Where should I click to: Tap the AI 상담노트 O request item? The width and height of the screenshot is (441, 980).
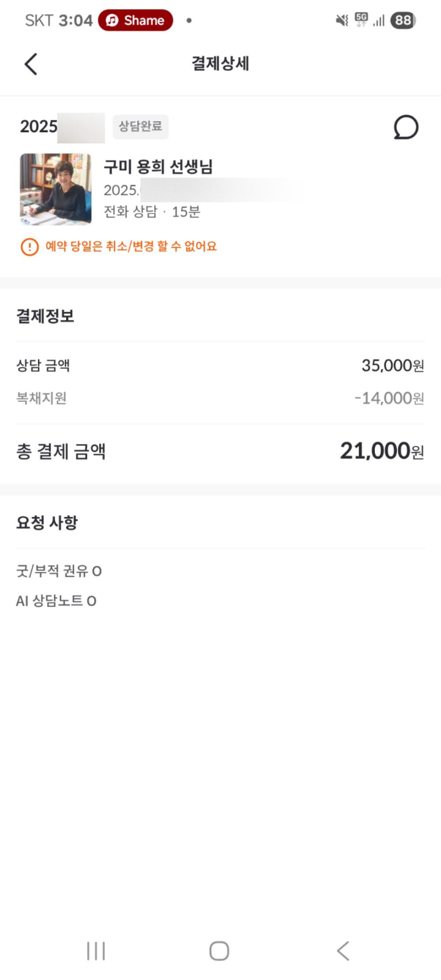click(56, 601)
